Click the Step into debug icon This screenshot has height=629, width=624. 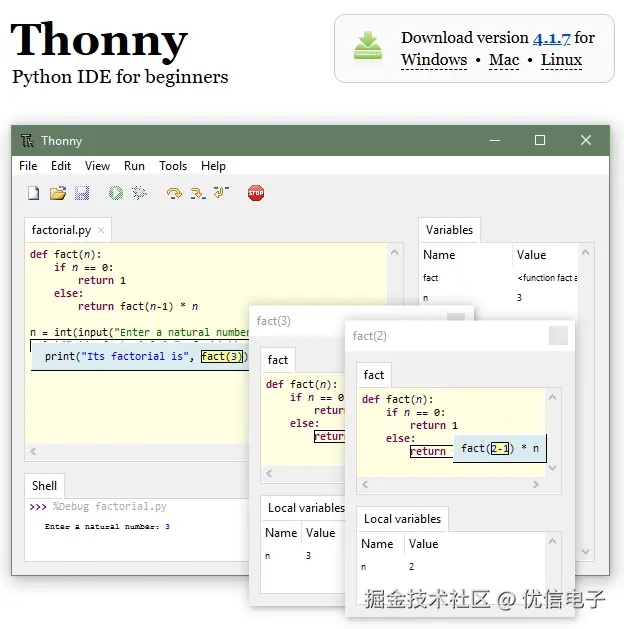pos(198,193)
